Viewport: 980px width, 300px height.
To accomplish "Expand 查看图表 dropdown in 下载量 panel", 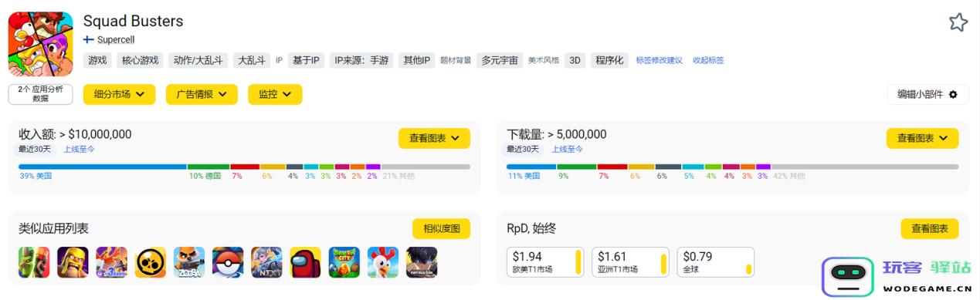I will pos(922,138).
